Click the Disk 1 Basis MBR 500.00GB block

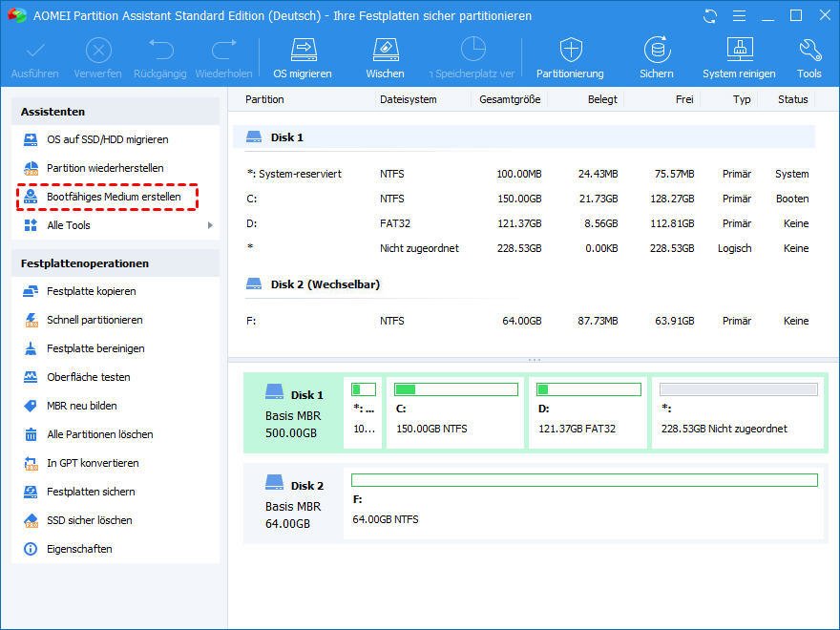point(294,412)
